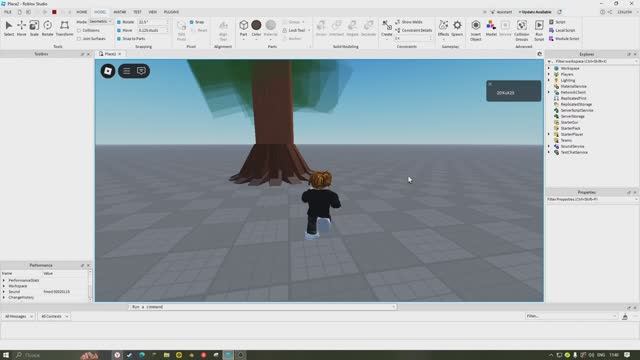
Task: Click the Update Available notice
Action: click(x=535, y=12)
